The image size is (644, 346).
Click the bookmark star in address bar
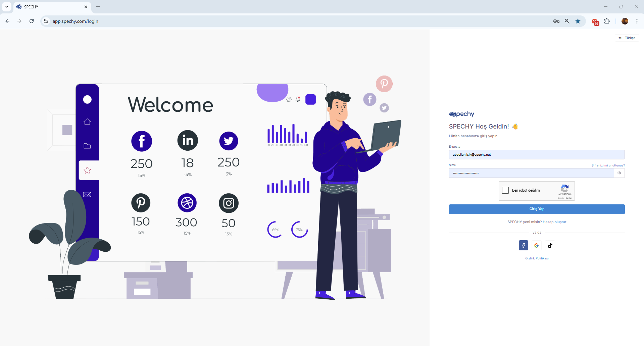point(578,21)
